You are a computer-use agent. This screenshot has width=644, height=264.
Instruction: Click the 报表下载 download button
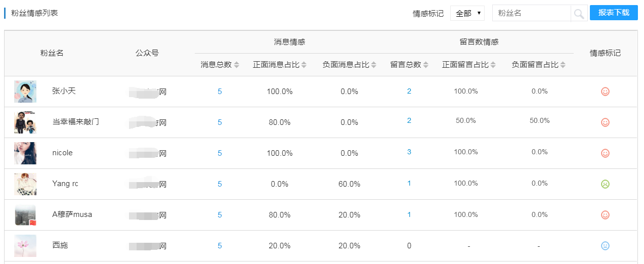[x=614, y=13]
